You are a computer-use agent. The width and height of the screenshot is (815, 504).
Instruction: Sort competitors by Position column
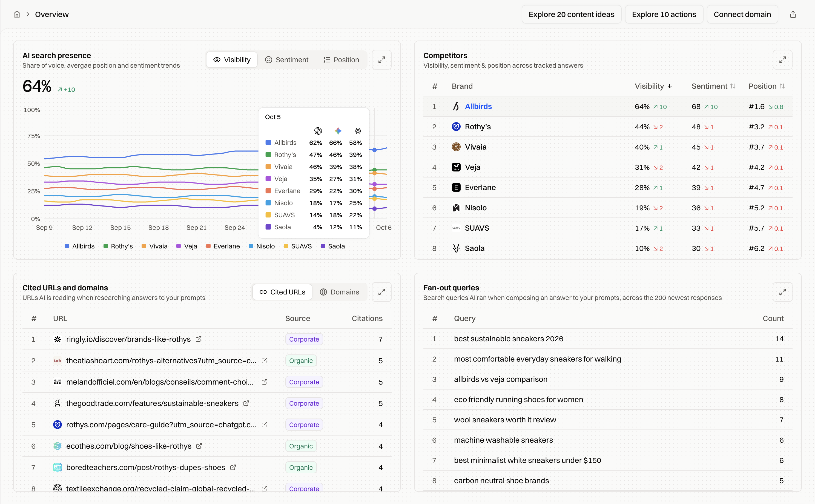[767, 86]
